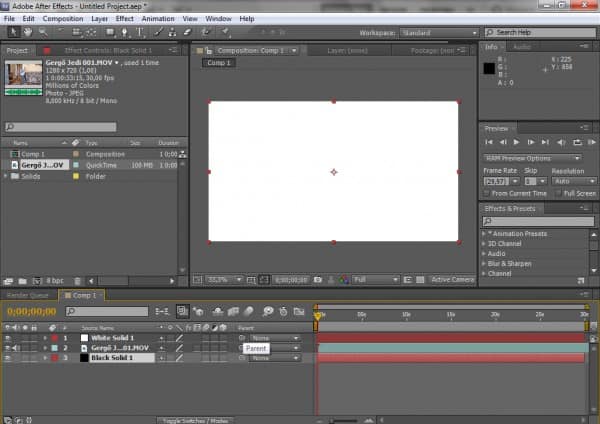The width and height of the screenshot is (600, 424).
Task: Click the black color swatch in Info panel
Action: pos(490,69)
